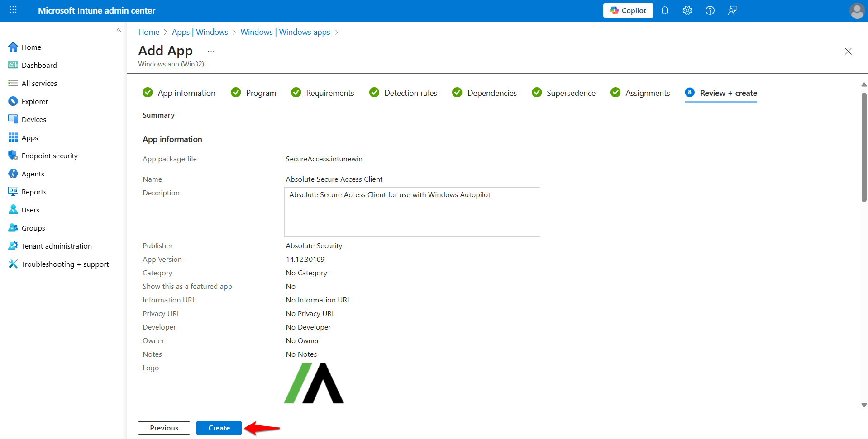Click the All services icon
Screen dimensions: 868x439
(x=13, y=83)
